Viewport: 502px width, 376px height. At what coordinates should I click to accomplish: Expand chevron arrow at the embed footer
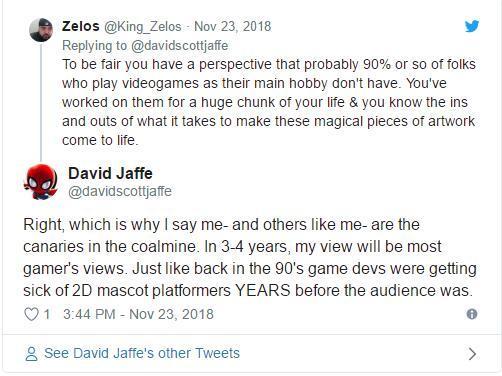pos(472,354)
